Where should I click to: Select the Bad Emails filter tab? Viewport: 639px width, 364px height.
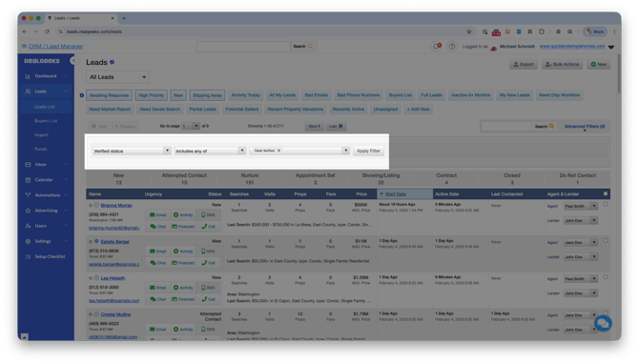click(317, 95)
